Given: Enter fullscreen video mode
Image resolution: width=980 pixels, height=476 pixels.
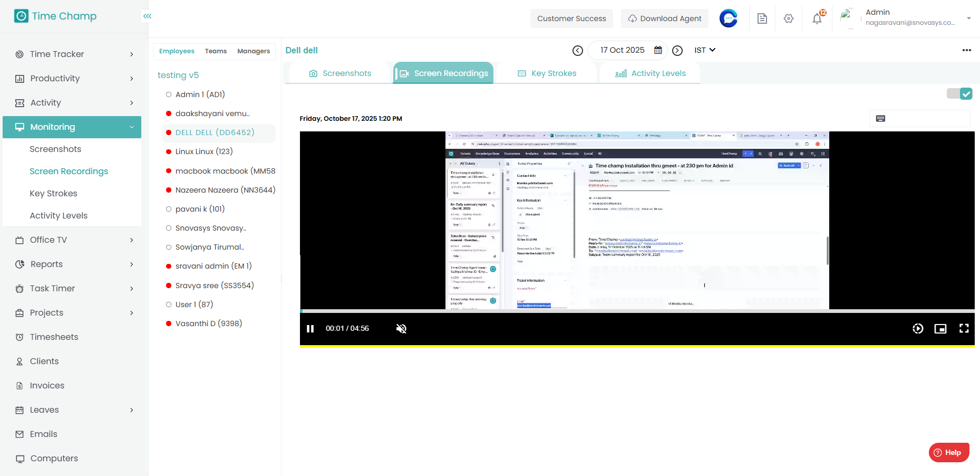Looking at the screenshot, I should (x=964, y=329).
